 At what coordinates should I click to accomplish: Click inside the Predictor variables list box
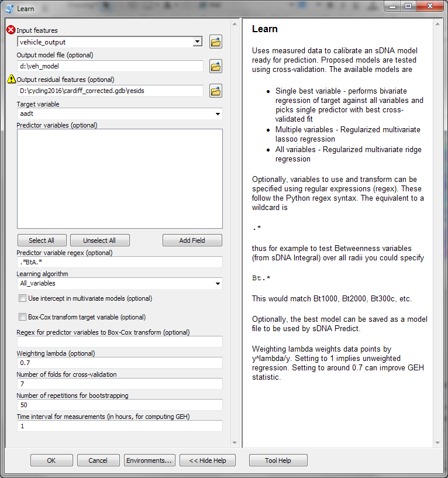tap(120, 178)
